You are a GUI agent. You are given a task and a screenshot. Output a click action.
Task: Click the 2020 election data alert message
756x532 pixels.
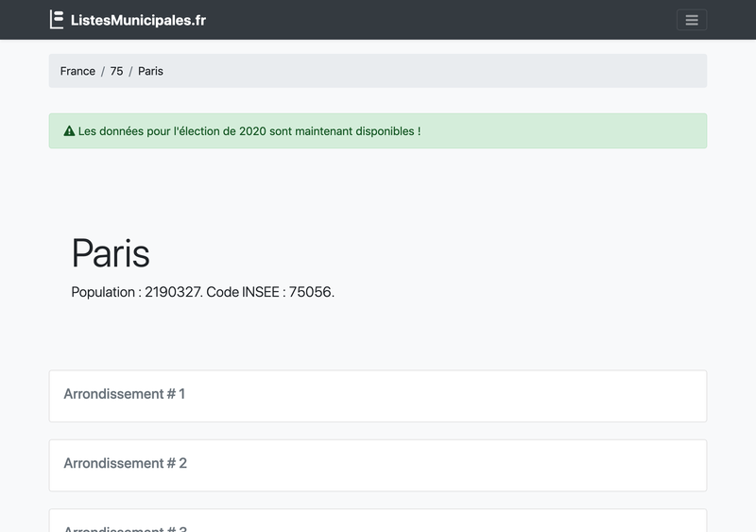[249, 131]
